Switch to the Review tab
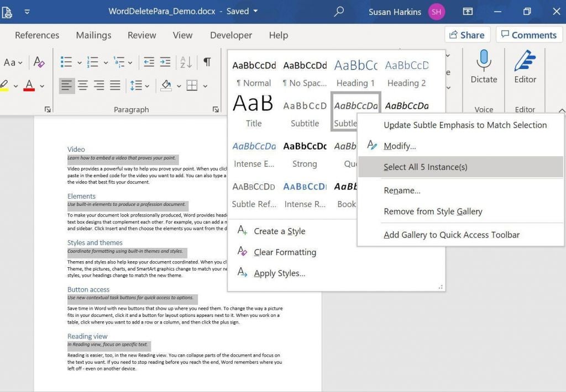 pyautogui.click(x=142, y=35)
